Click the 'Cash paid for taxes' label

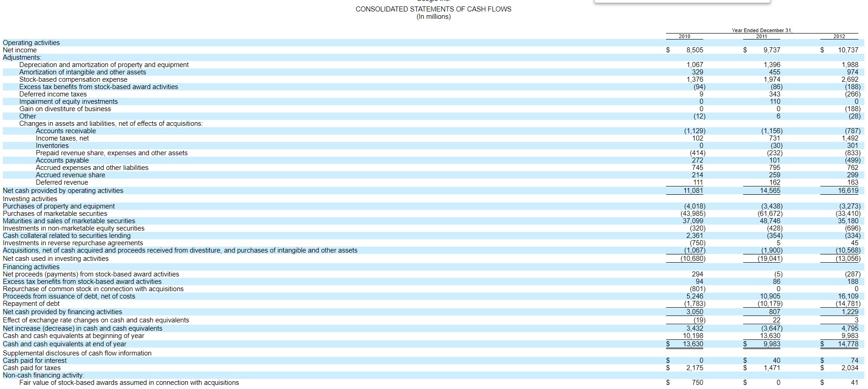[32, 368]
